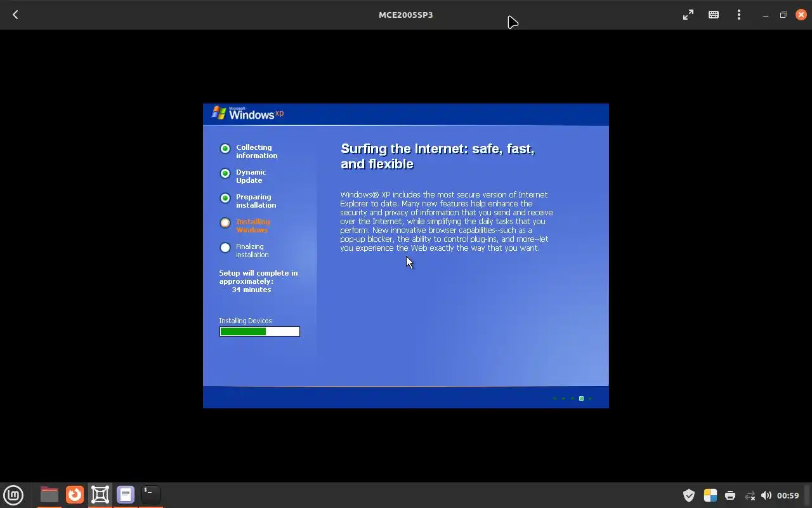Open the network connections tray icon
The image size is (812, 508).
point(750,495)
